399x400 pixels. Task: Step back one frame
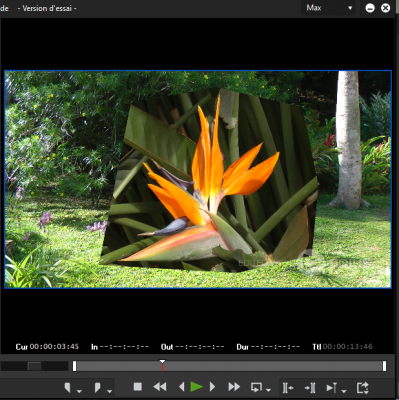point(182,387)
